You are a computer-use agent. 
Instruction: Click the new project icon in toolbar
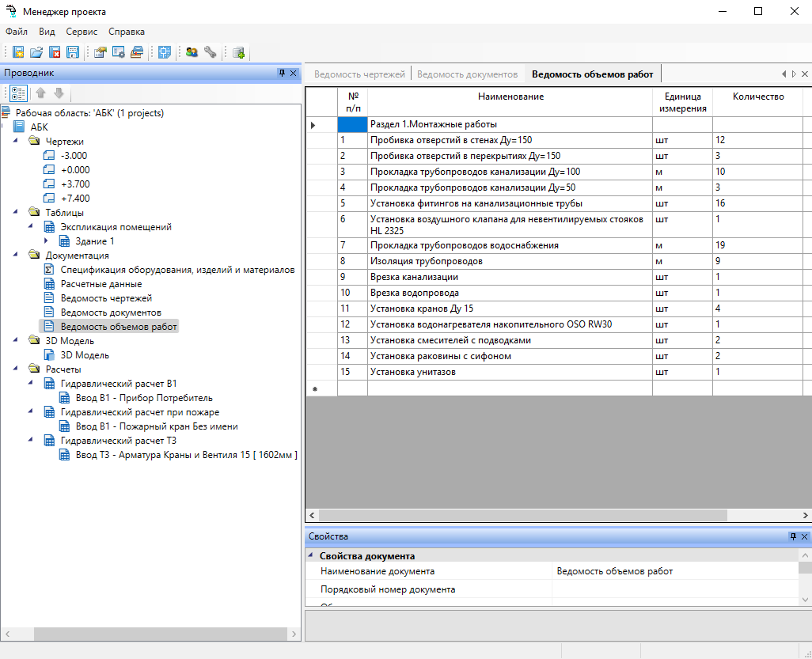click(18, 52)
